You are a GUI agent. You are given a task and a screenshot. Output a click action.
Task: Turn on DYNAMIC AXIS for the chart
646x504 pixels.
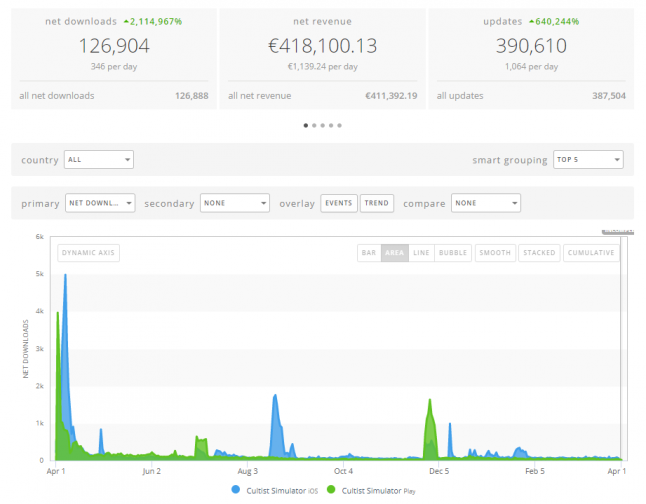pyautogui.click(x=89, y=253)
